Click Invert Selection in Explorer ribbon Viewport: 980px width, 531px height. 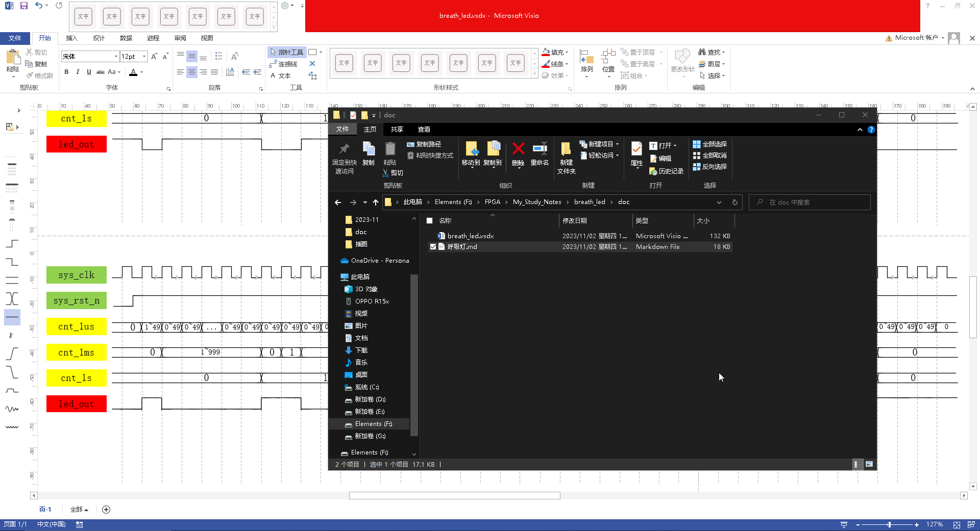pos(709,167)
